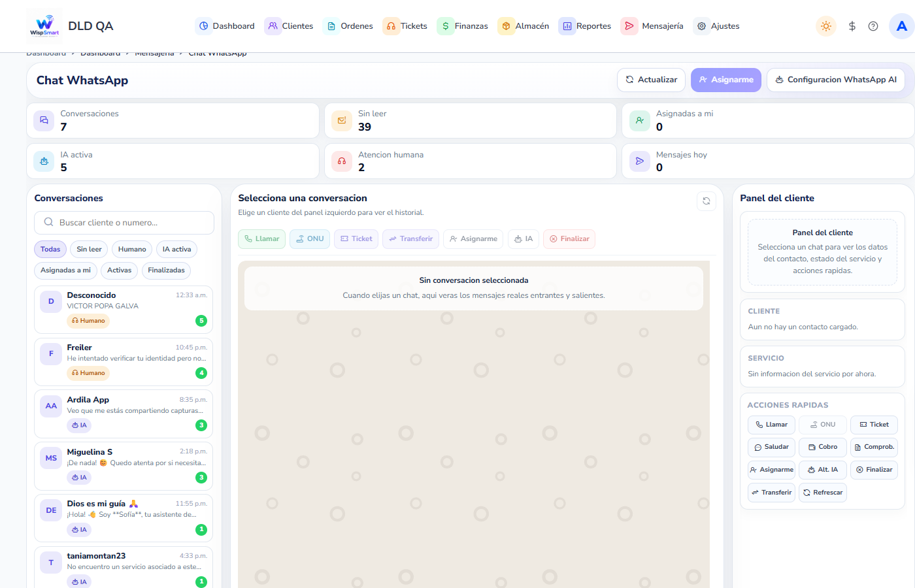
Task: Open the Tickets menu
Action: coord(405,26)
